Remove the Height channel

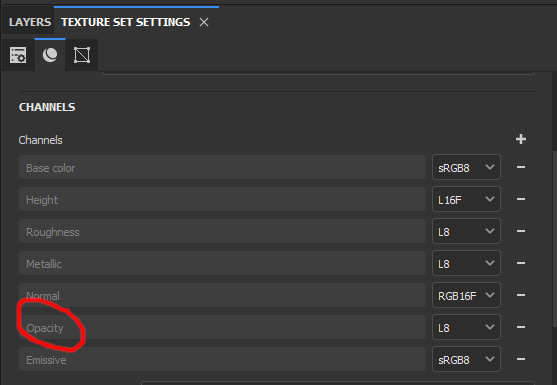pos(521,199)
